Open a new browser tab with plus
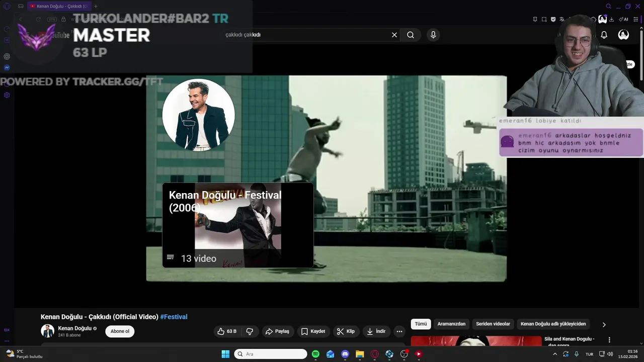This screenshot has width=644, height=362. point(96,6)
